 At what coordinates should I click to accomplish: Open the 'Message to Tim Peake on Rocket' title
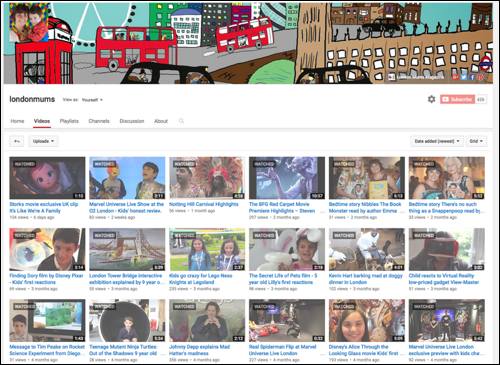point(47,350)
